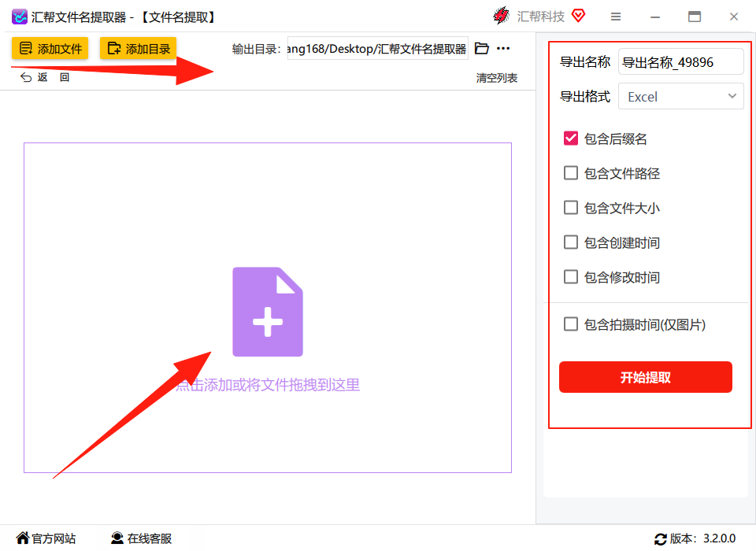Click the red diamond VIP icon
This screenshot has width=756, height=551.
pos(578,16)
